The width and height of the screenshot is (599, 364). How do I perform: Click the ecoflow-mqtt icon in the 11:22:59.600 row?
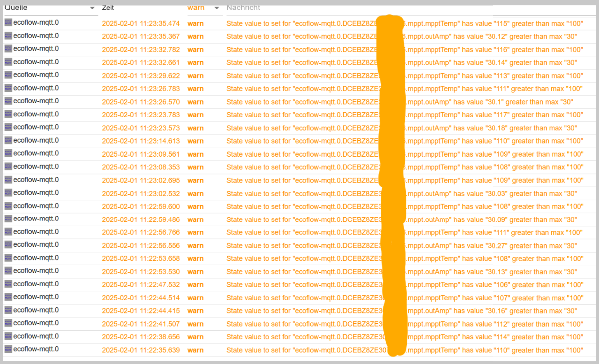(8, 206)
